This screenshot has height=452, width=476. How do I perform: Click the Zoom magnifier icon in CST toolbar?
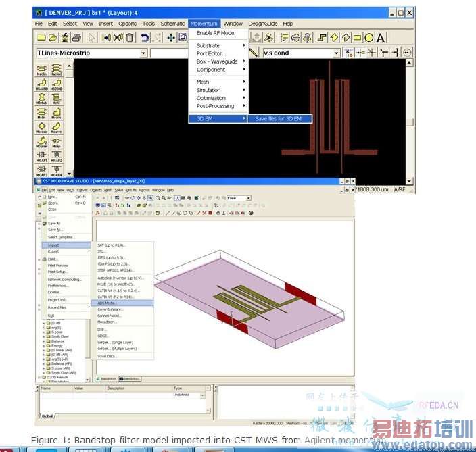(x=158, y=198)
